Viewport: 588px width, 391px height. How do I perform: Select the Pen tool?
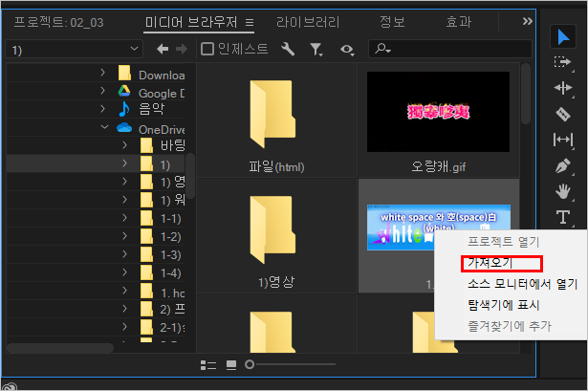(x=563, y=165)
